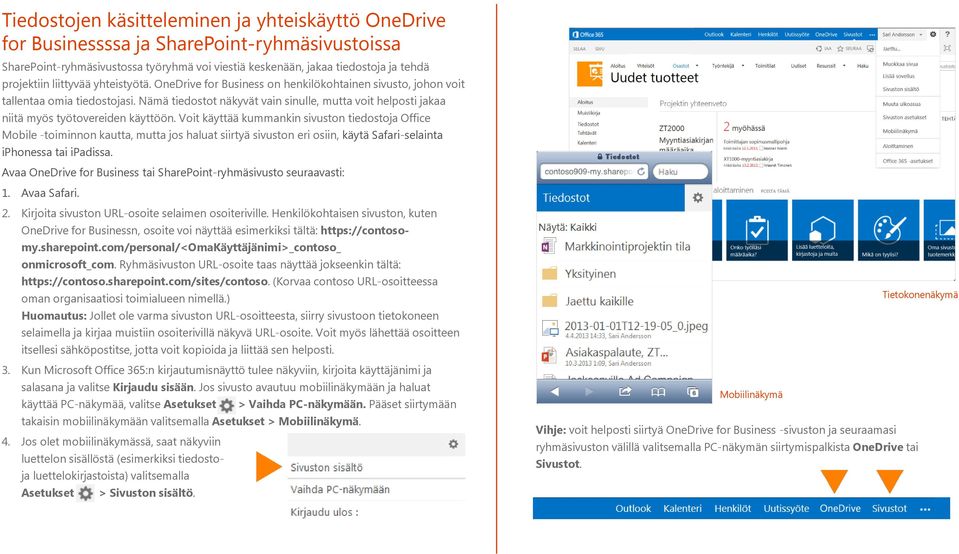
Task: Click the image file icon of the jpeg
Action: point(550,329)
